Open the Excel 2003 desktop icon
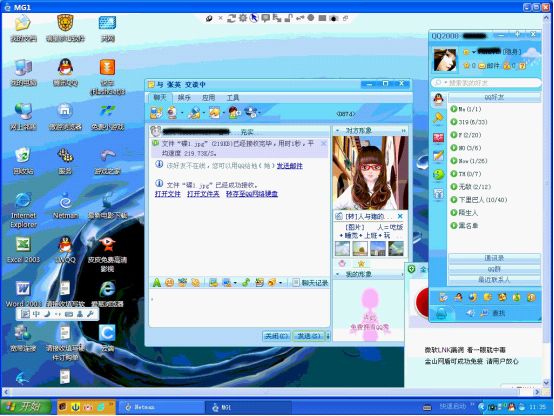The width and height of the screenshot is (554, 416). [23, 250]
